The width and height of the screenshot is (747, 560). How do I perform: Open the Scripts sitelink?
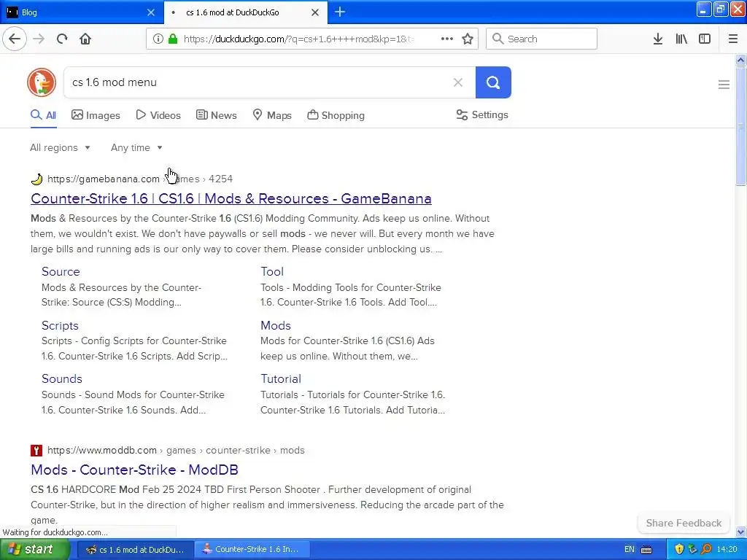click(x=60, y=325)
